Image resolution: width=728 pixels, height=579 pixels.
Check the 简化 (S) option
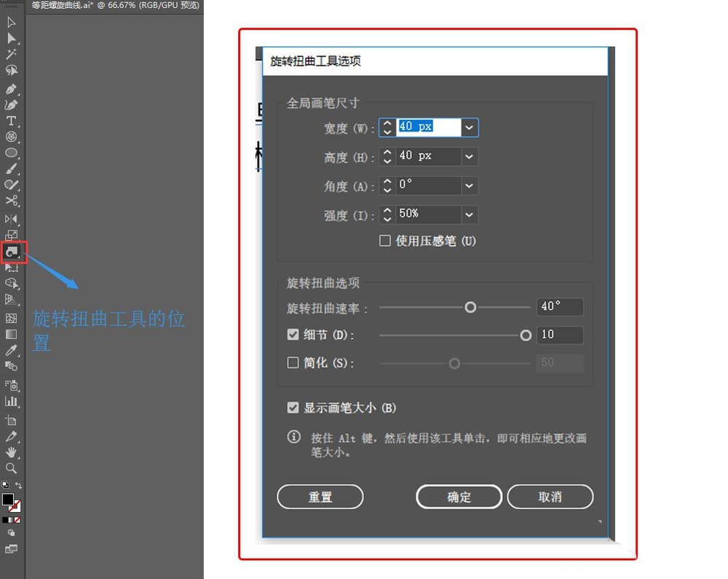click(x=293, y=363)
